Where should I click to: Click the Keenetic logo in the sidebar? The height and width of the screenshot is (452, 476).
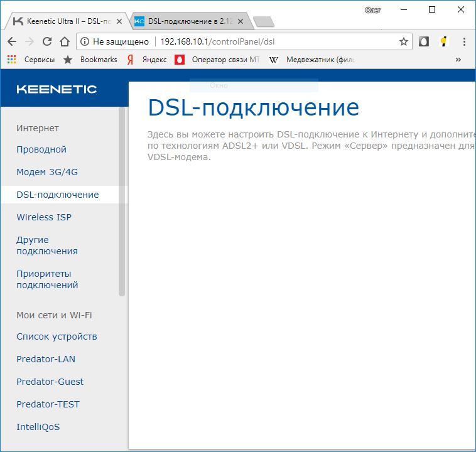pyautogui.click(x=57, y=89)
